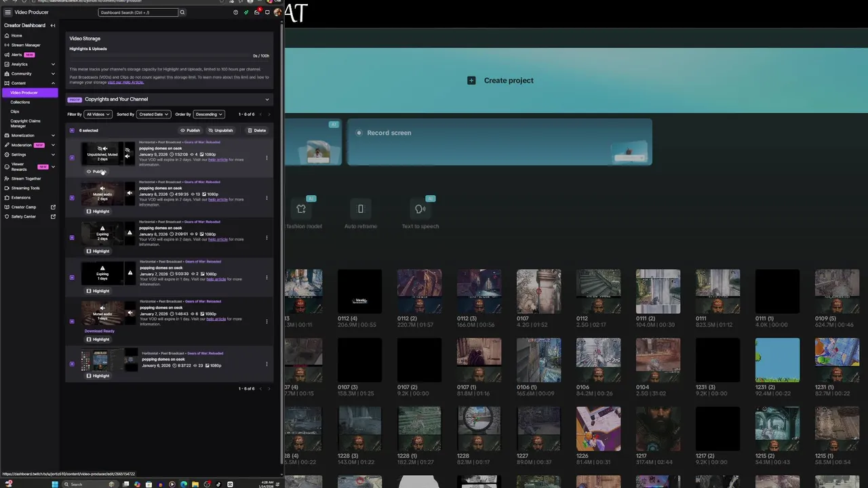Screen dimensions: 868x488
Task: Open the whispers chat icon
Action: tap(267, 12)
